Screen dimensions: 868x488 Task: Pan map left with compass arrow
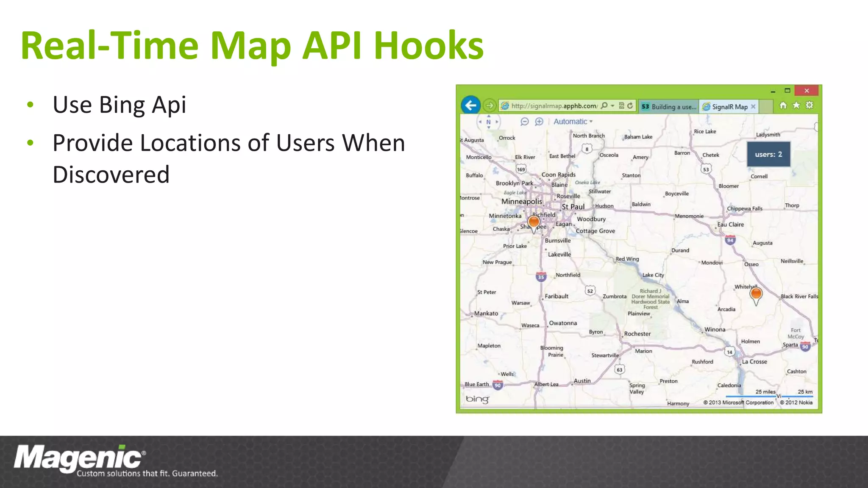point(480,122)
